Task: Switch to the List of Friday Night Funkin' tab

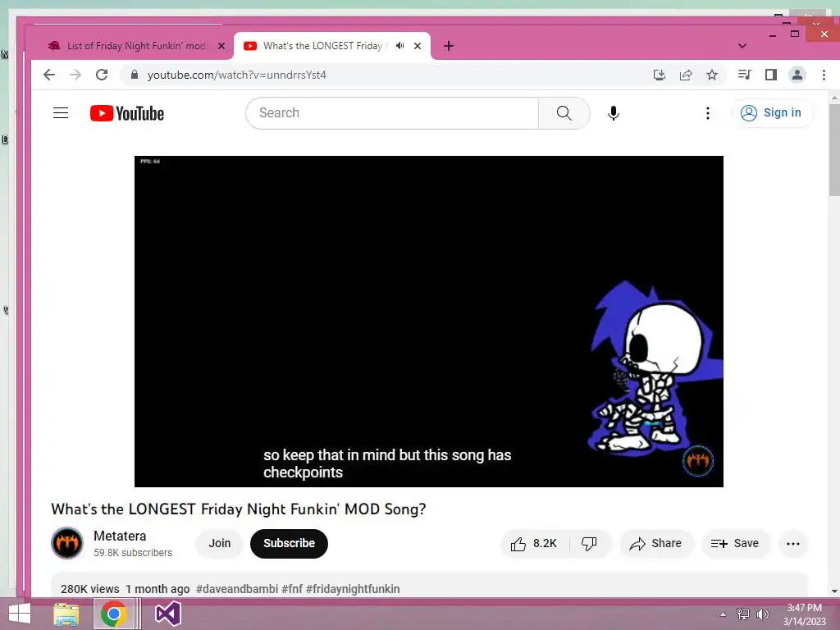Action: point(137,46)
